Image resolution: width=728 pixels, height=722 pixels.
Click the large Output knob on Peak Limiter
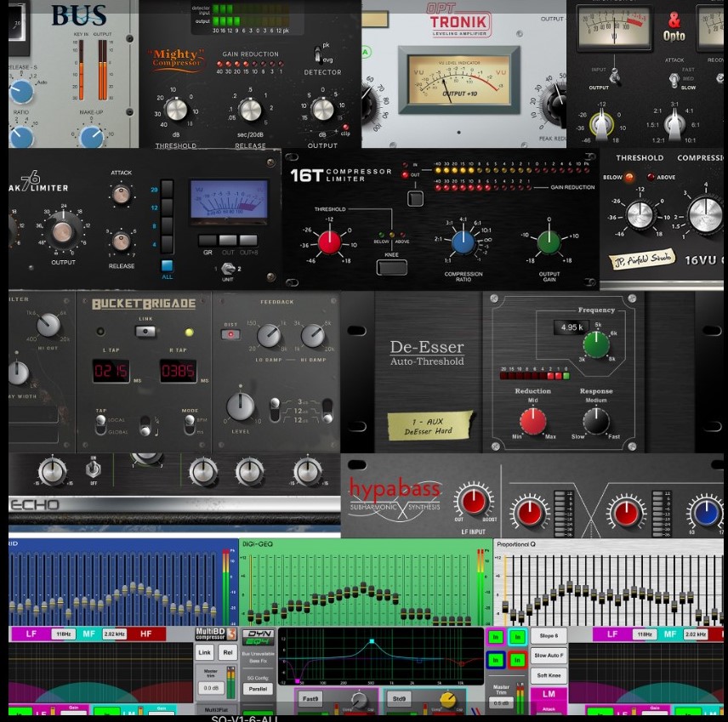point(63,231)
